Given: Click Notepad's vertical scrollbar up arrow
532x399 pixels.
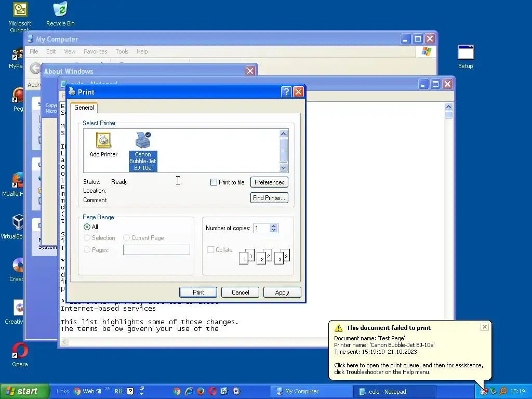Looking at the screenshot, I should tap(448, 107).
